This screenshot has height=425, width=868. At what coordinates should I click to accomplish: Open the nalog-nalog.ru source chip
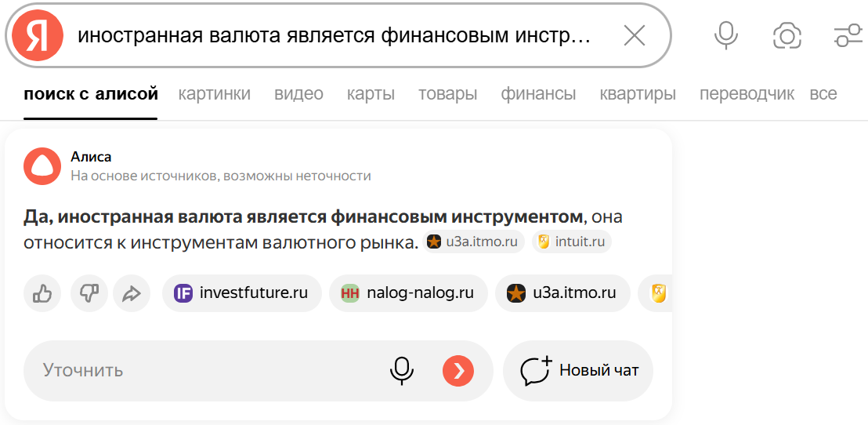point(408,292)
